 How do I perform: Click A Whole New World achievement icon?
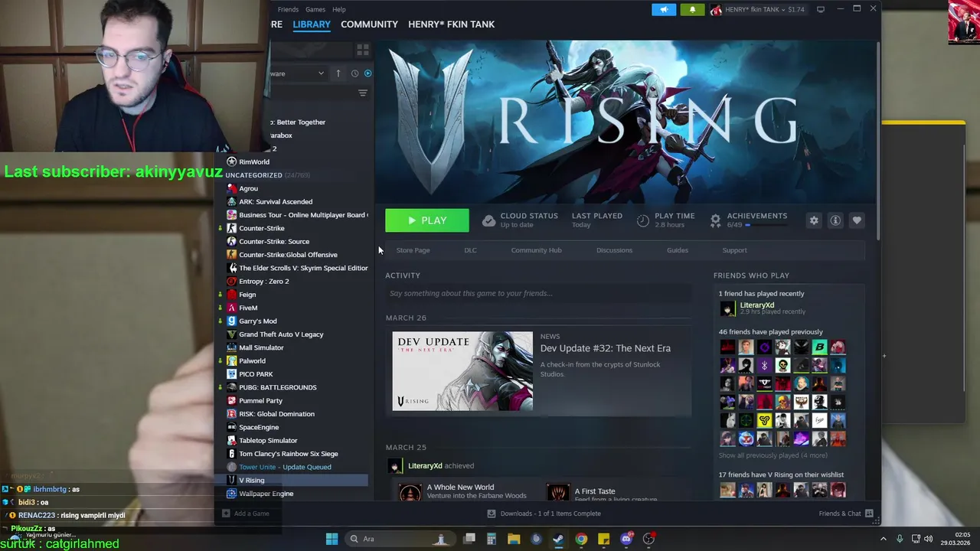pyautogui.click(x=410, y=492)
